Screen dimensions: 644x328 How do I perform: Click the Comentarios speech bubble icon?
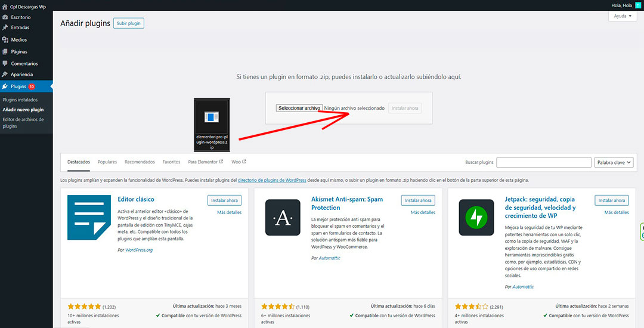(x=5, y=64)
